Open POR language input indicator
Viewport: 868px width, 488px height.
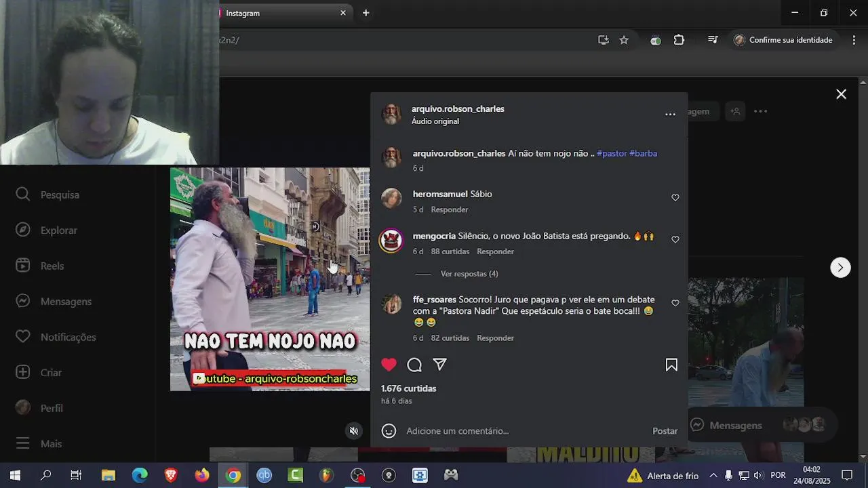pyautogui.click(x=778, y=476)
